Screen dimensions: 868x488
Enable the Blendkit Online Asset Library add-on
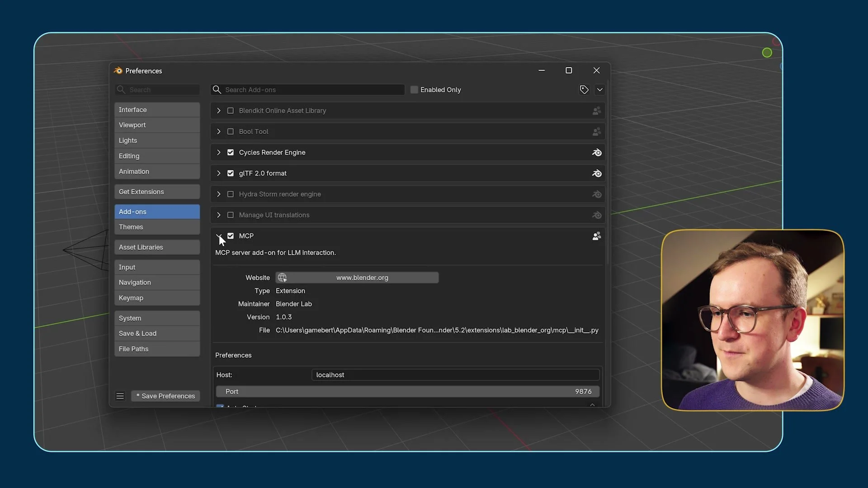tap(231, 111)
